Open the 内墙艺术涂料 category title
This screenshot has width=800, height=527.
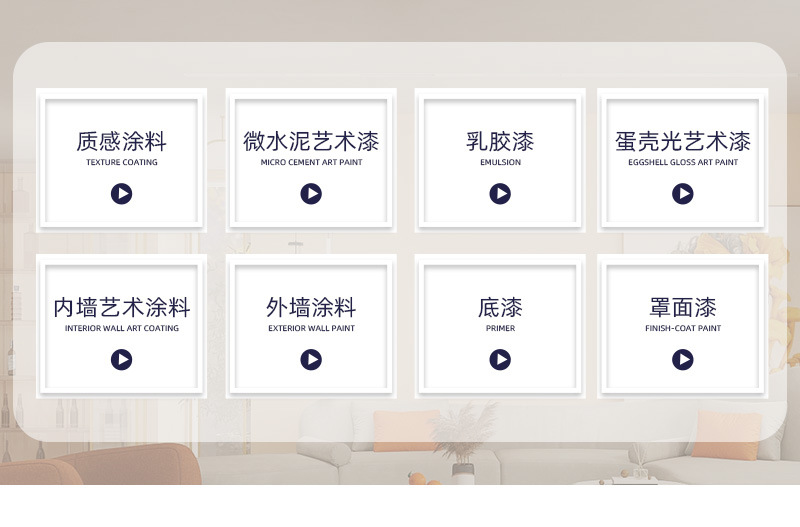pos(121,308)
